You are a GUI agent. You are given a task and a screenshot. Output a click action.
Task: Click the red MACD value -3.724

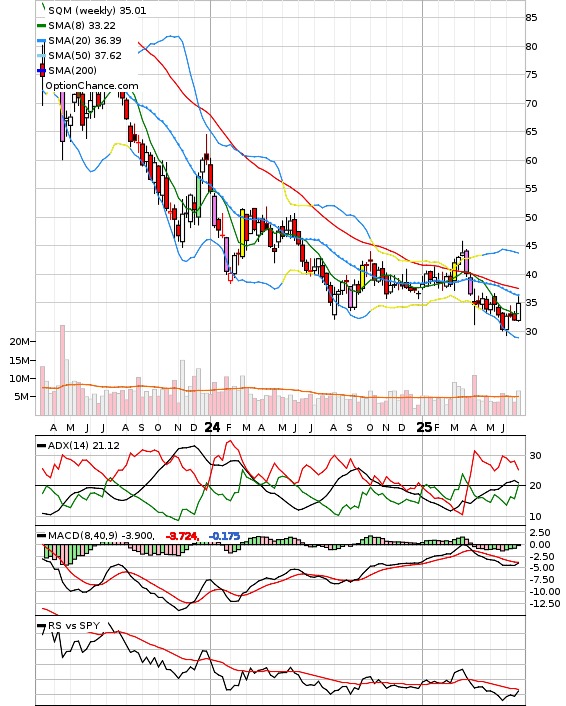(x=182, y=536)
